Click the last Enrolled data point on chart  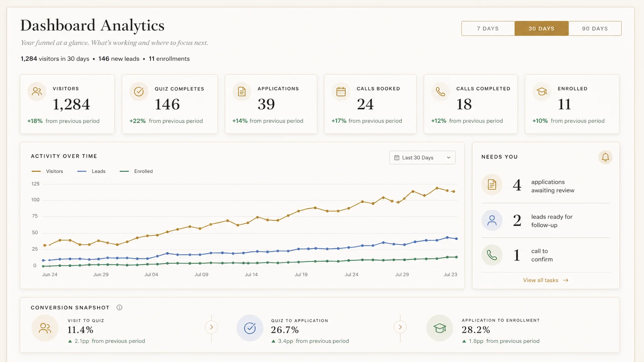[457, 257]
